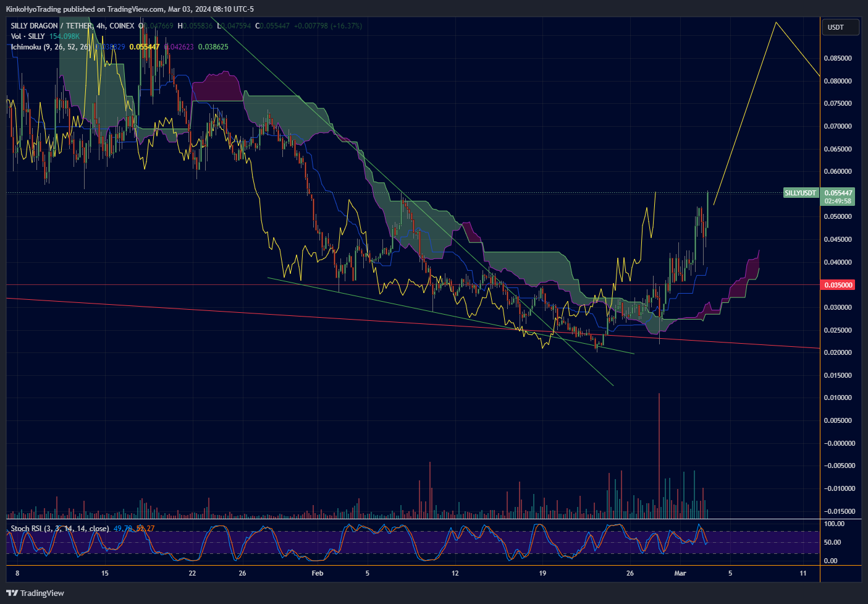Click the 50.00 Stoch RSI scale value

[x=832, y=542]
